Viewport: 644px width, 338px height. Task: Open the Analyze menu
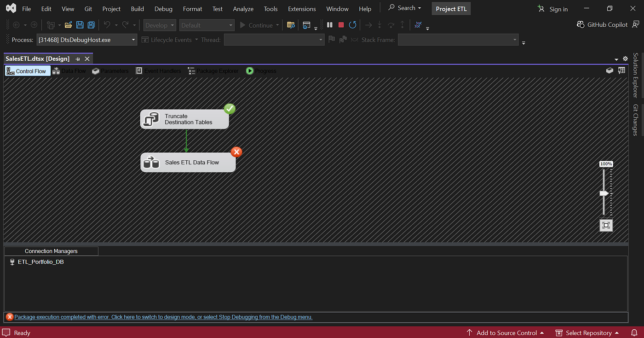point(243,9)
